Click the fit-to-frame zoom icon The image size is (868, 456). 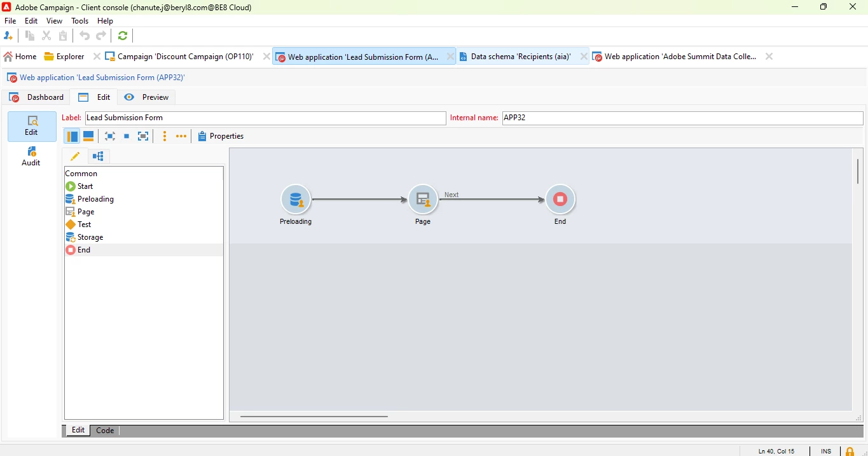tap(144, 137)
